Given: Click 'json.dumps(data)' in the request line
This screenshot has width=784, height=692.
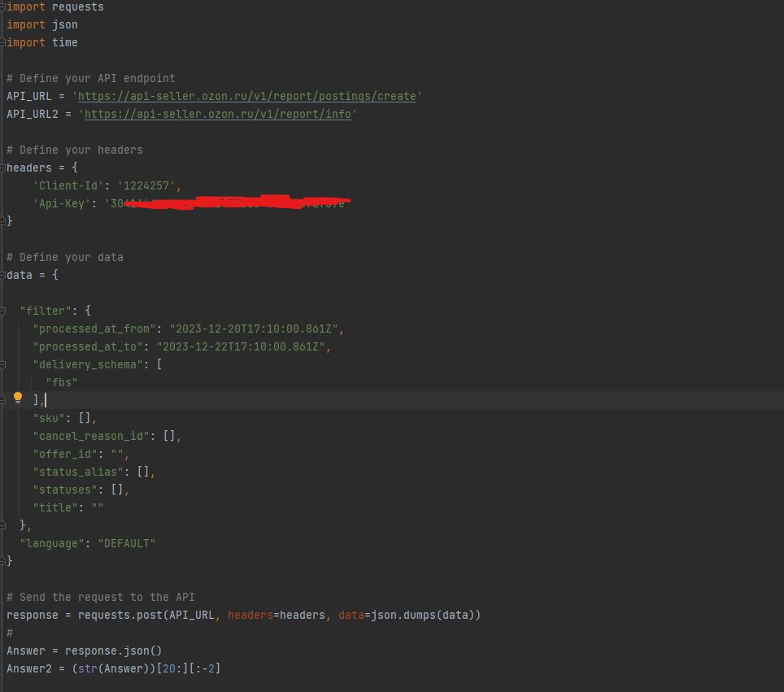Looking at the screenshot, I should pyautogui.click(x=422, y=615).
